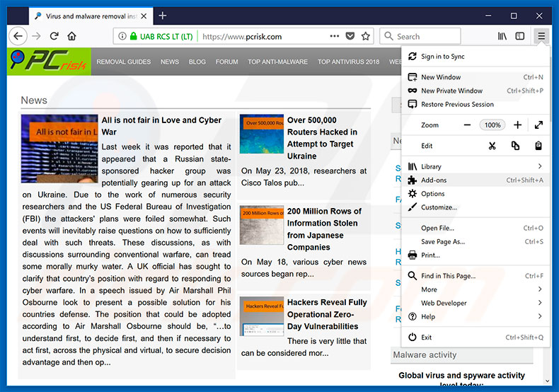Click the Reload page icon
The height and width of the screenshot is (392, 559).
click(x=54, y=36)
